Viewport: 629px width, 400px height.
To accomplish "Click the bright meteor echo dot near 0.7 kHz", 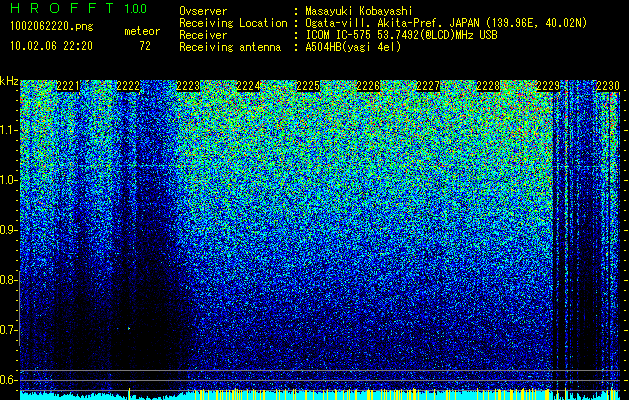I will point(129,329).
